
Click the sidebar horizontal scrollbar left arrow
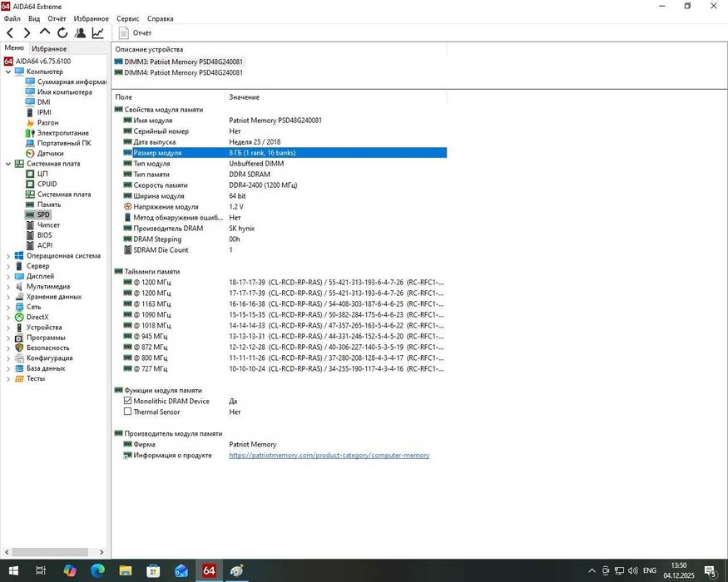point(7,552)
